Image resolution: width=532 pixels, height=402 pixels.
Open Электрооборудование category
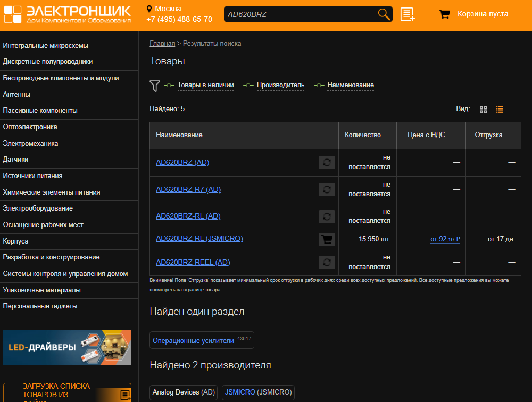69,208
